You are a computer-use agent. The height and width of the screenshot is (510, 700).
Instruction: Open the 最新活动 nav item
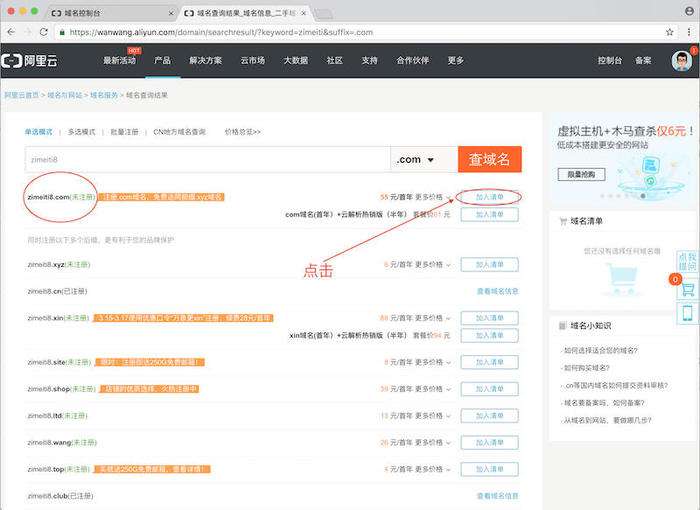(x=120, y=60)
